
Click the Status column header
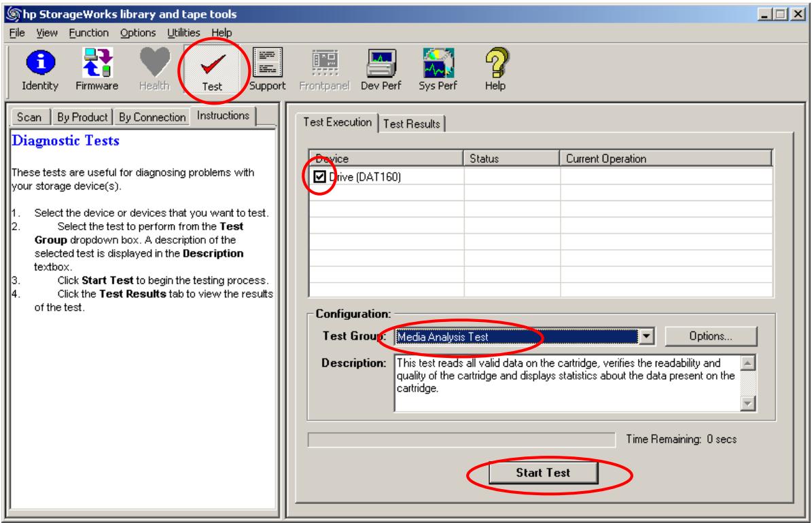[511, 158]
